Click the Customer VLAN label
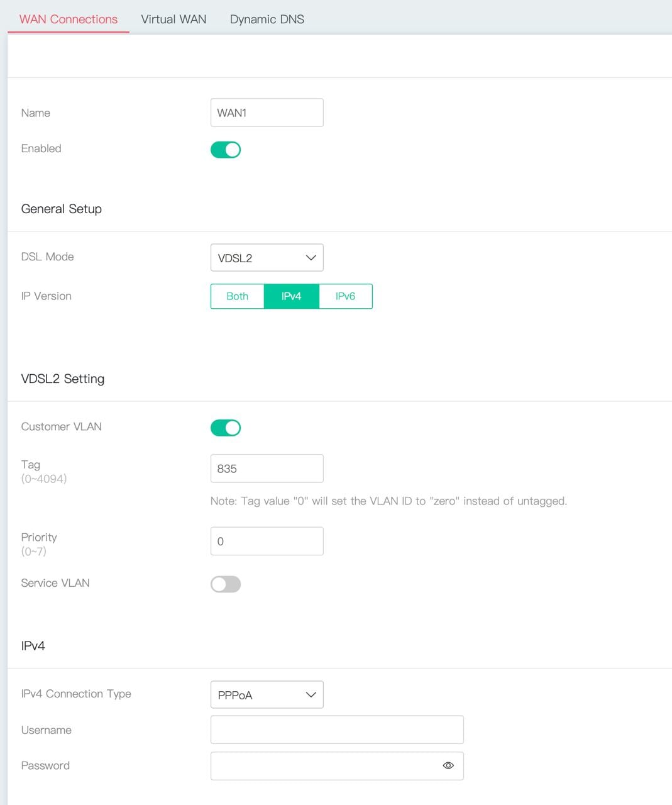This screenshot has width=672, height=805. pyautogui.click(x=62, y=426)
